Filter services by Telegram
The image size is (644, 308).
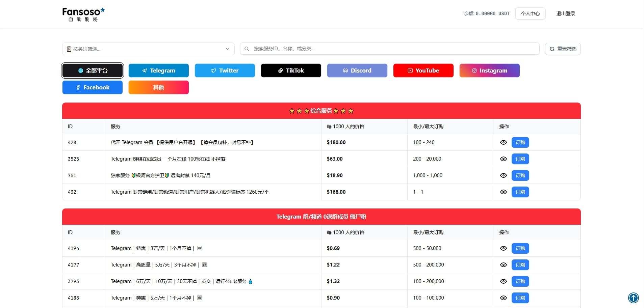(x=159, y=71)
